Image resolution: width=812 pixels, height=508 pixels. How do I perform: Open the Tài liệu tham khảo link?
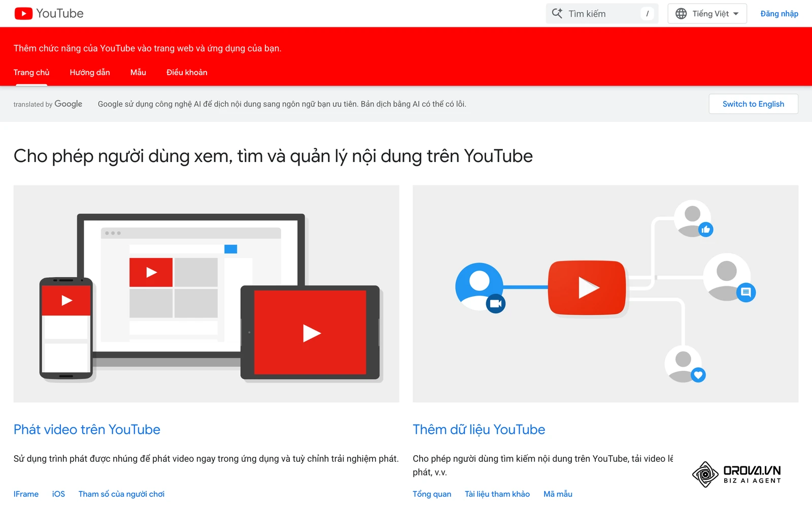(497, 494)
